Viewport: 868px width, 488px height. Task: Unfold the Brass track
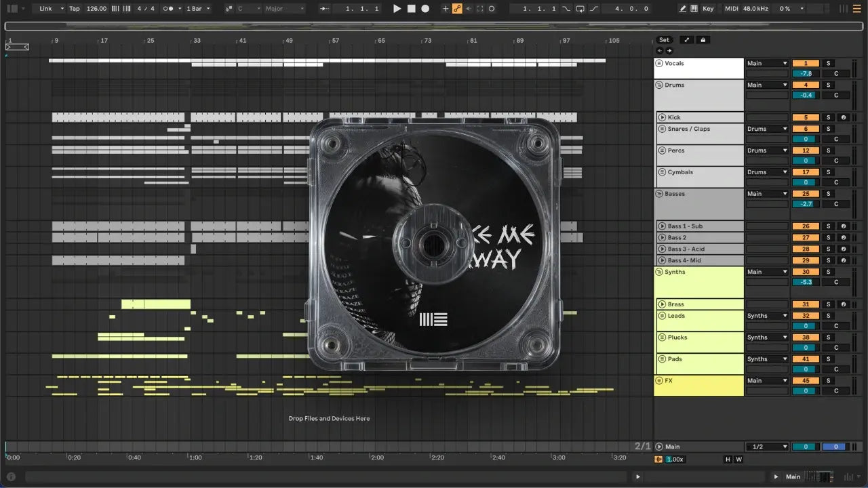(x=662, y=304)
